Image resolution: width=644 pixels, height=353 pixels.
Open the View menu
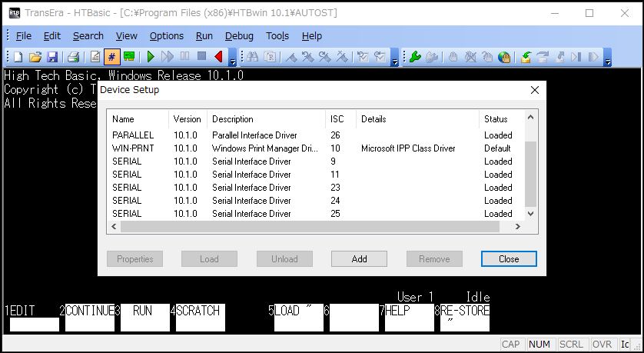tap(127, 36)
